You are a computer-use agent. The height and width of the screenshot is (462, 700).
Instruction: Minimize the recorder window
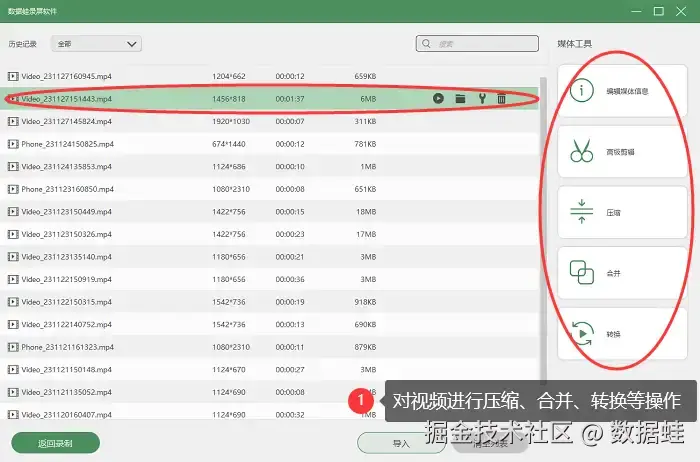point(636,11)
